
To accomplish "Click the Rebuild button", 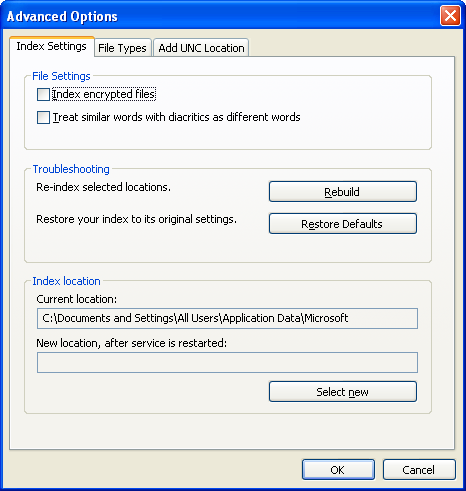I will (x=343, y=192).
